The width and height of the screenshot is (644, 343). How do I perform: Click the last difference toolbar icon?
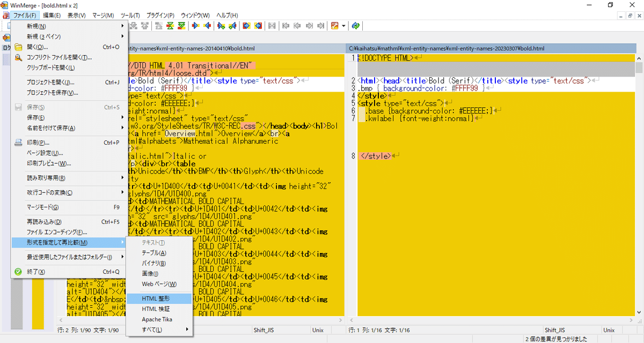pyautogui.click(x=182, y=26)
